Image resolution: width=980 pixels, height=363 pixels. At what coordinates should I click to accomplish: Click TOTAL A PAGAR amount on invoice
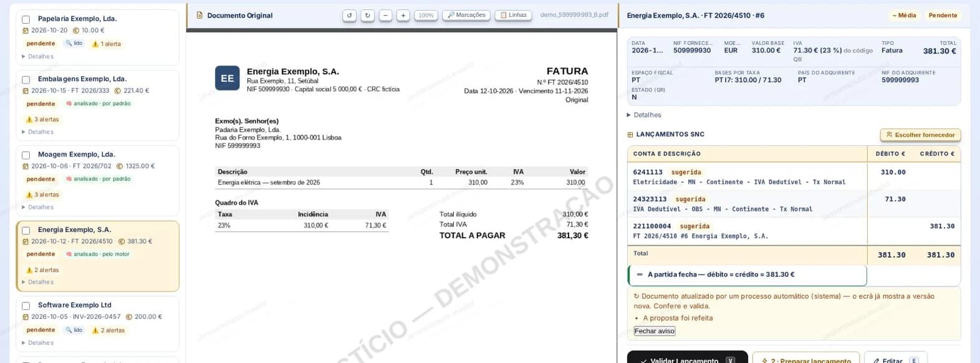click(572, 235)
